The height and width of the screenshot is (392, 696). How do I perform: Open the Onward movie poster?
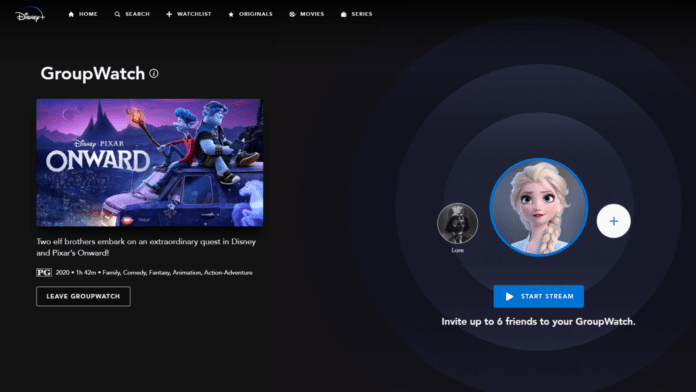click(x=150, y=162)
